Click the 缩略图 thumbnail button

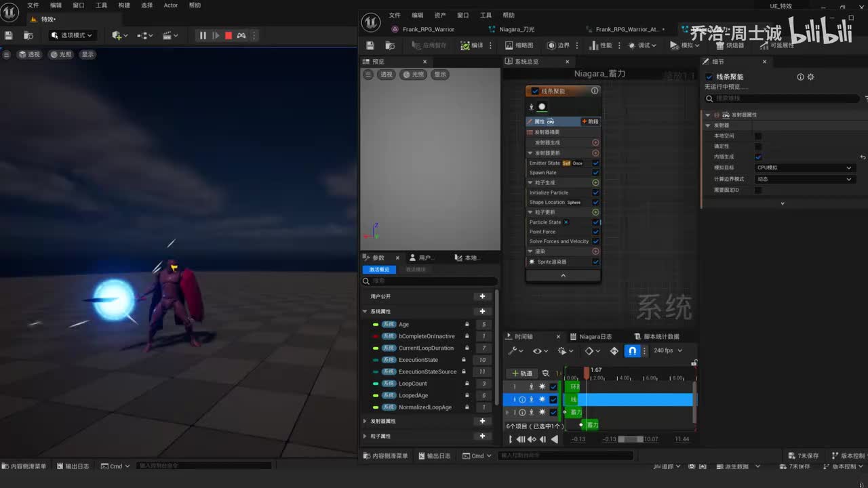[519, 45]
